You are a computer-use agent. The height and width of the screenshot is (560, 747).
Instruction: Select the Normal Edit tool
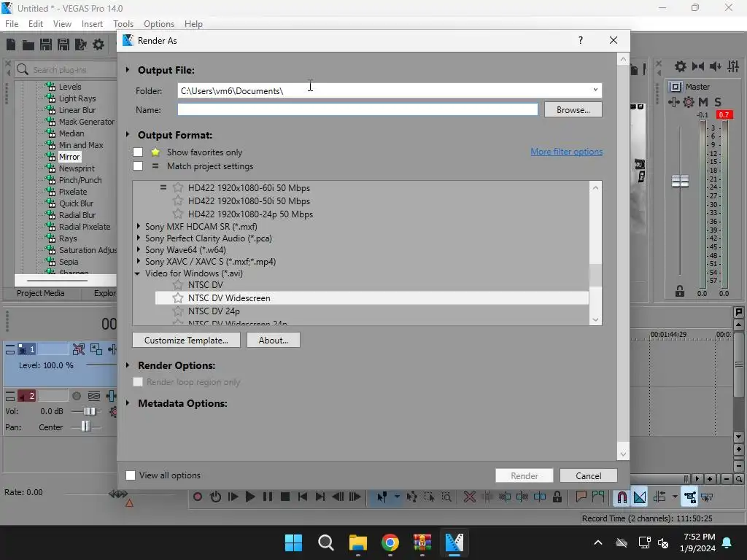382,497
